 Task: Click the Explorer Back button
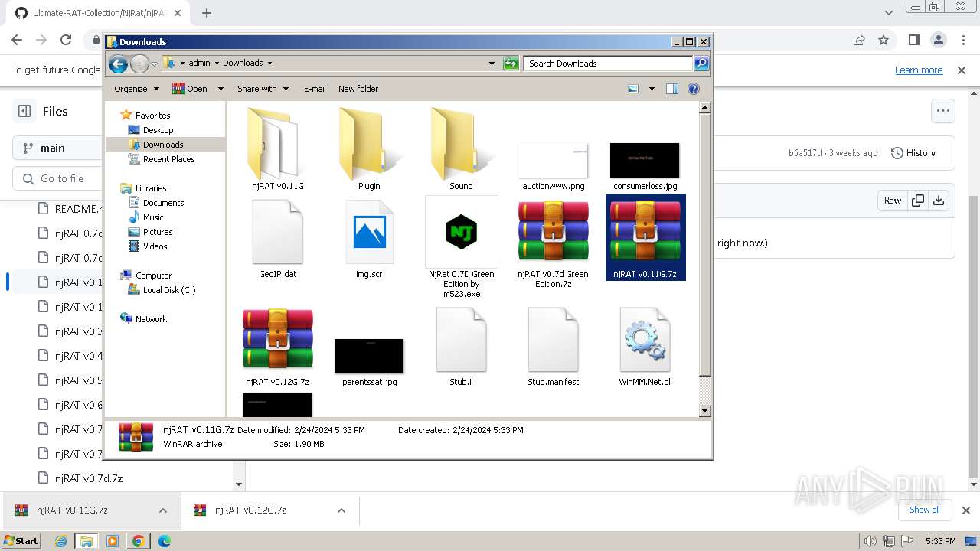118,64
